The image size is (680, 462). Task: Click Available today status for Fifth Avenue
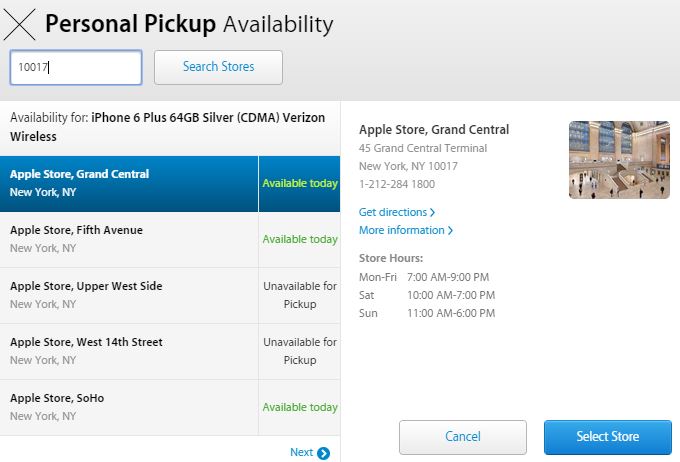point(300,240)
